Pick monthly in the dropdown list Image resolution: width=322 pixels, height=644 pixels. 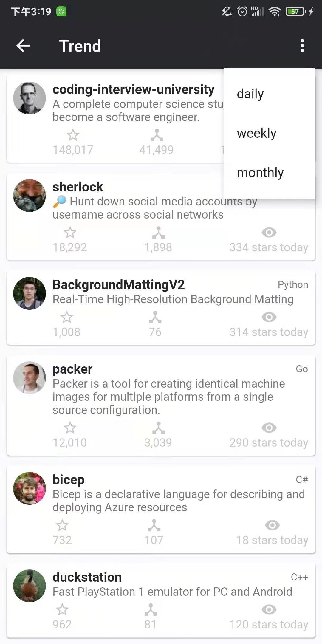[x=260, y=173]
